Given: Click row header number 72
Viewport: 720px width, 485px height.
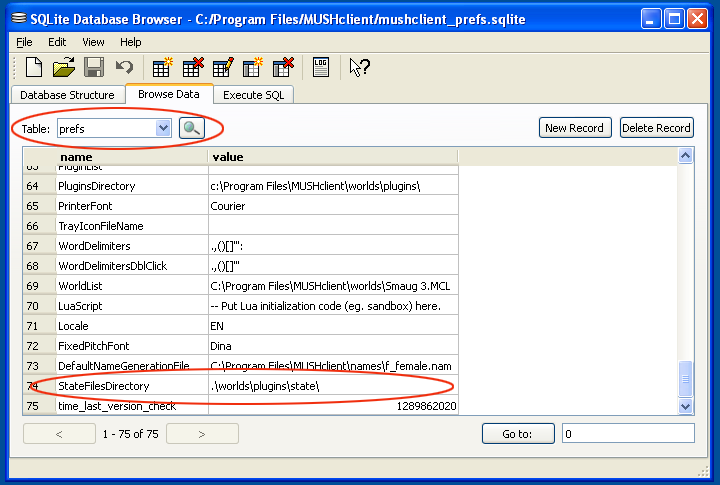Looking at the screenshot, I should [x=39, y=346].
